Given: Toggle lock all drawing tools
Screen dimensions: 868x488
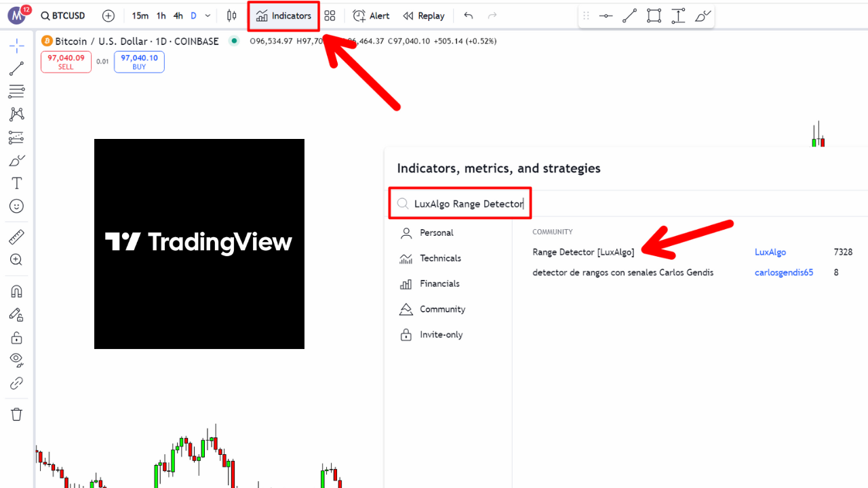Looking at the screenshot, I should point(16,337).
